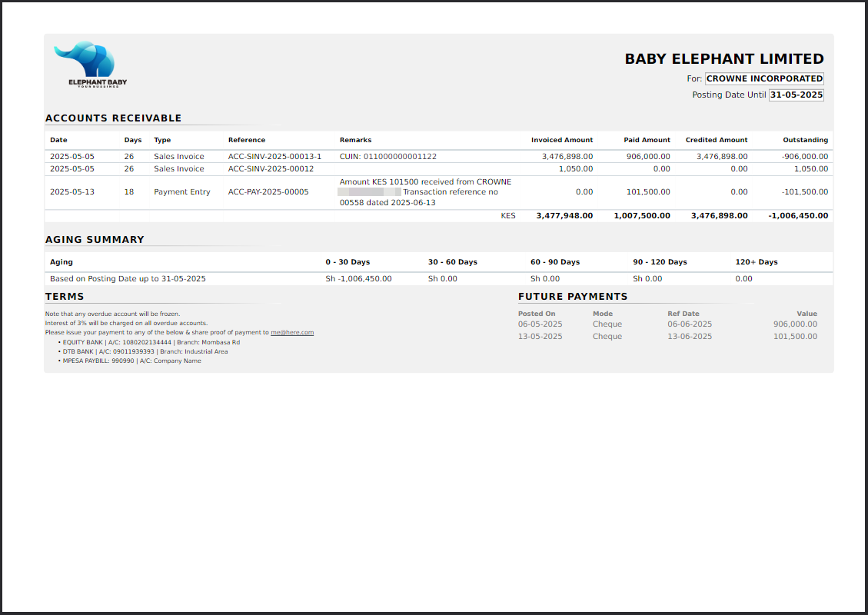
Task: Select the CUIN: 011000000001122 remark
Action: click(388, 157)
